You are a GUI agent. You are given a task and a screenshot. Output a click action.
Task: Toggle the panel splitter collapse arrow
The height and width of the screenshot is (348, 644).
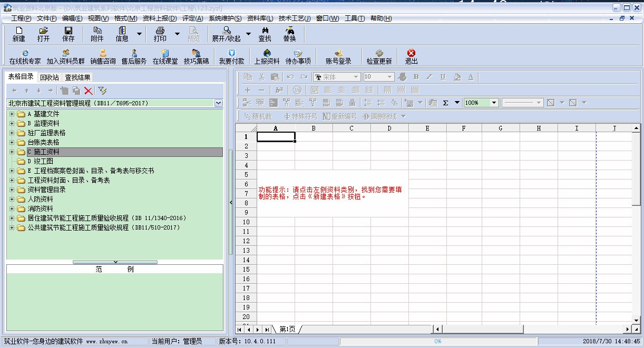[x=230, y=202]
